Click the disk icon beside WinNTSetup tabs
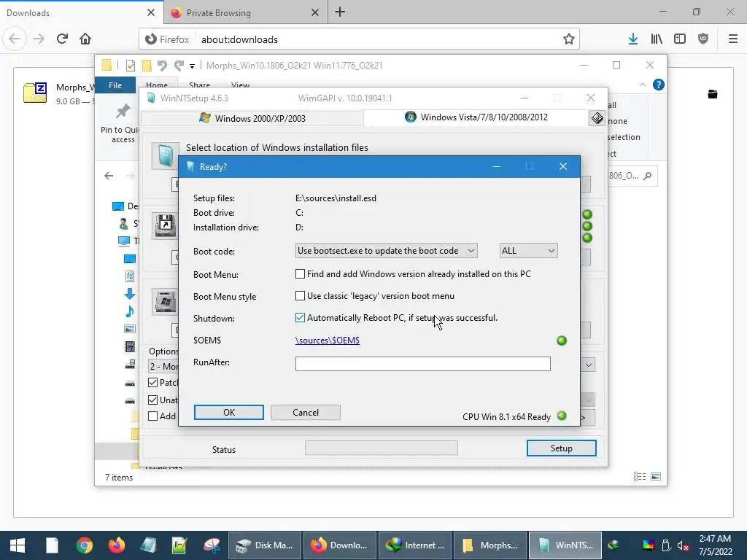This screenshot has height=560, width=747. pos(597,118)
